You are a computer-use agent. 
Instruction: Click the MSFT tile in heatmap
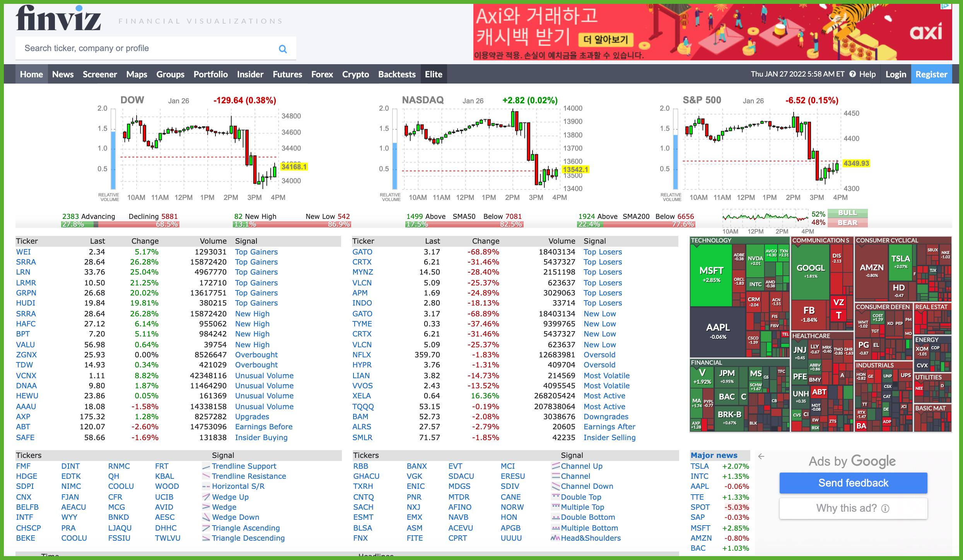[x=711, y=275]
